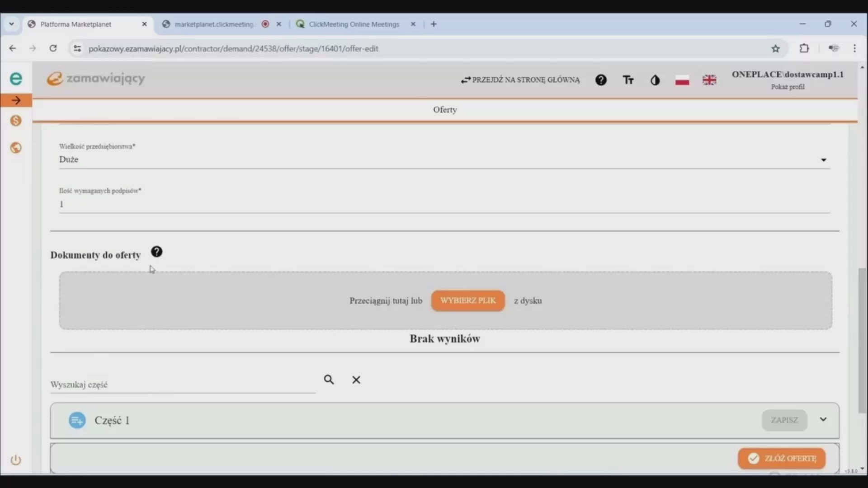868x488 pixels.
Task: Click the orange dollar coin sidebar icon
Action: pos(16,121)
